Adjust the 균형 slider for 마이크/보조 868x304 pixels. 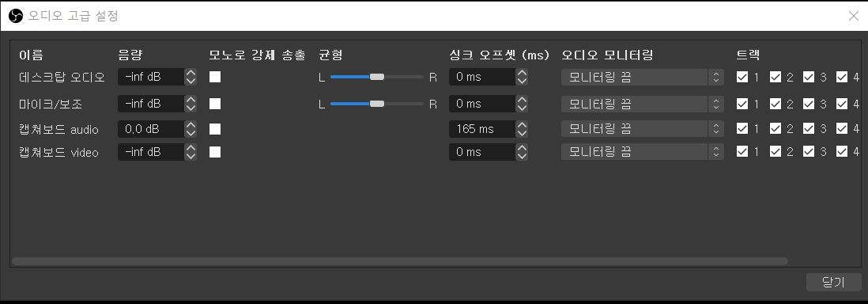click(377, 104)
